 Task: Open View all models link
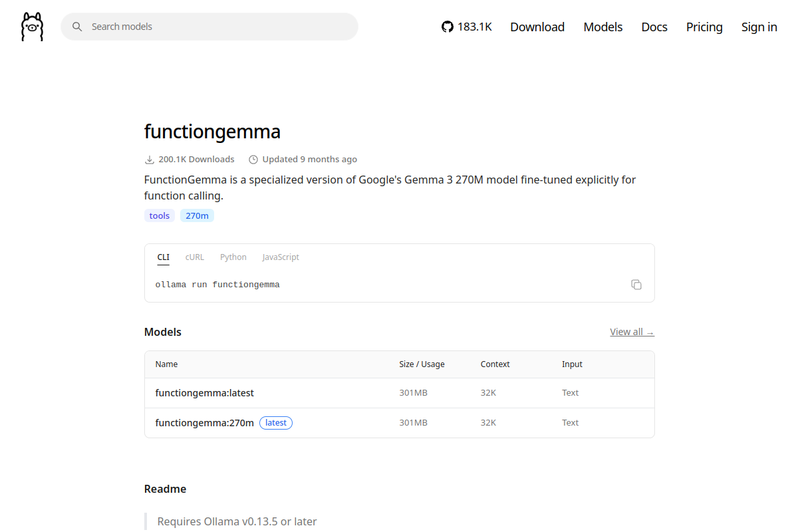pos(632,332)
